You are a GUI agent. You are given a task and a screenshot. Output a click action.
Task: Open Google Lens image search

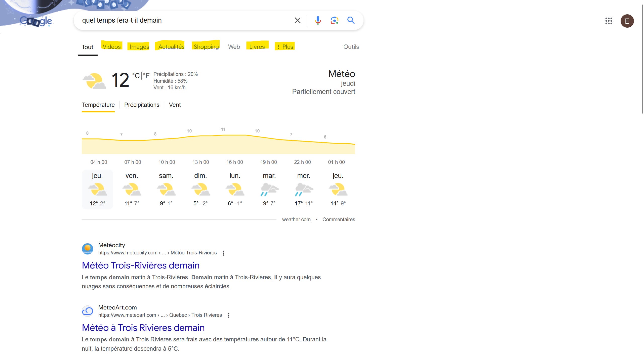click(334, 20)
